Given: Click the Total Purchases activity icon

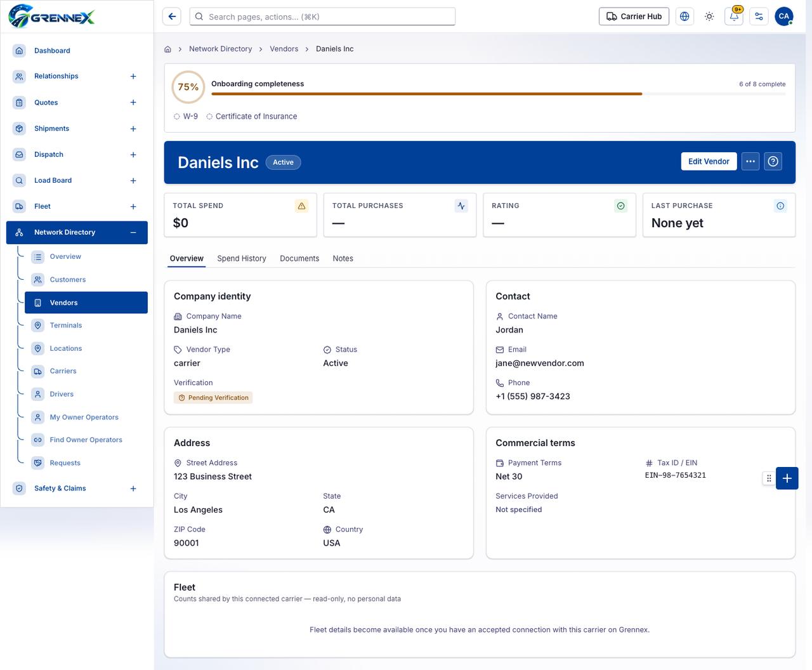Looking at the screenshot, I should click(461, 206).
